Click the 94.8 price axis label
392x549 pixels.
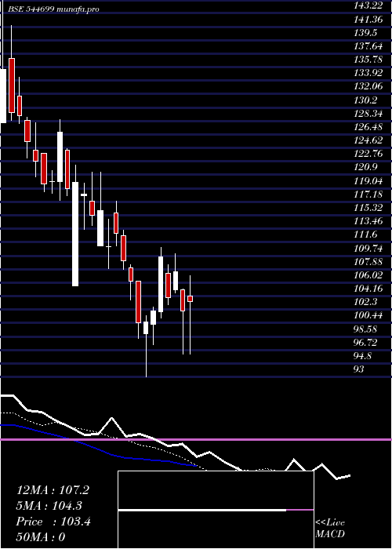pos(363,356)
